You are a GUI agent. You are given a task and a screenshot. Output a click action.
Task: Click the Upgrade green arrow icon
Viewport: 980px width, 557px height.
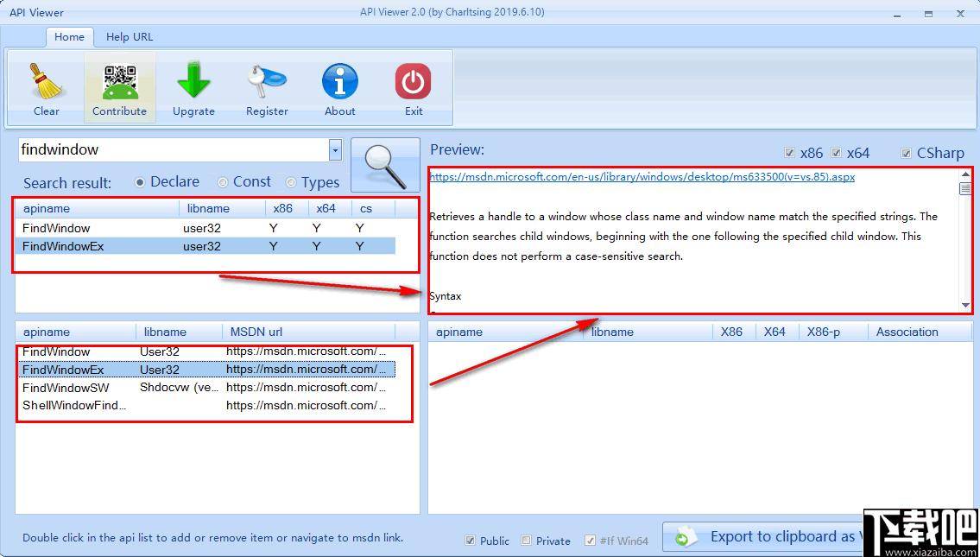pos(193,80)
